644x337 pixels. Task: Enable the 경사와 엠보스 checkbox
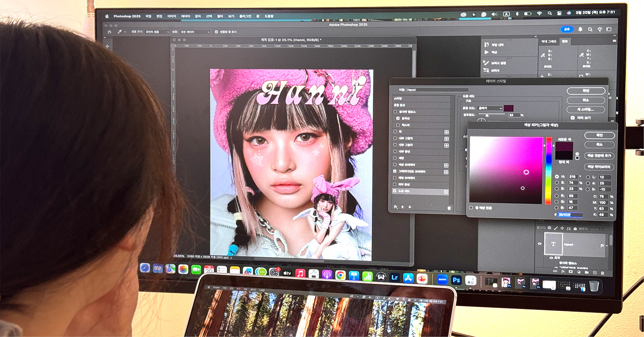(x=395, y=112)
